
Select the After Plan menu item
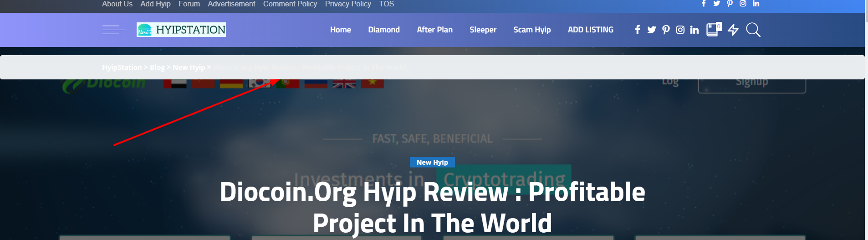(434, 30)
